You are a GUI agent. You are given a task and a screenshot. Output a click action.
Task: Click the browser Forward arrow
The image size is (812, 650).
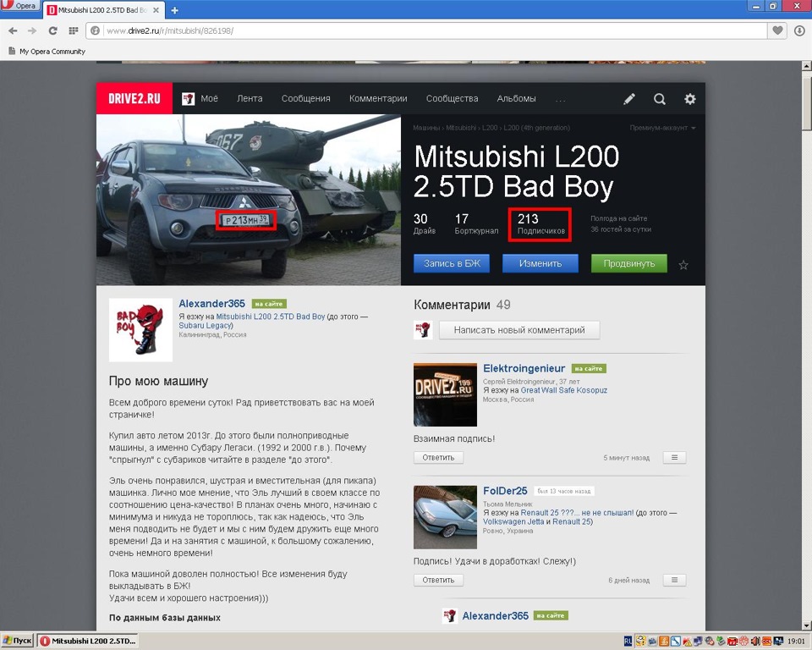tap(32, 30)
